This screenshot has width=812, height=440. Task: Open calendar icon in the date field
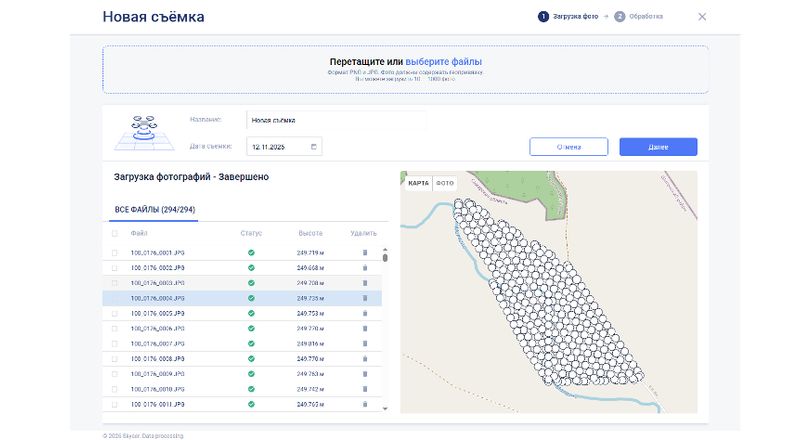314,146
